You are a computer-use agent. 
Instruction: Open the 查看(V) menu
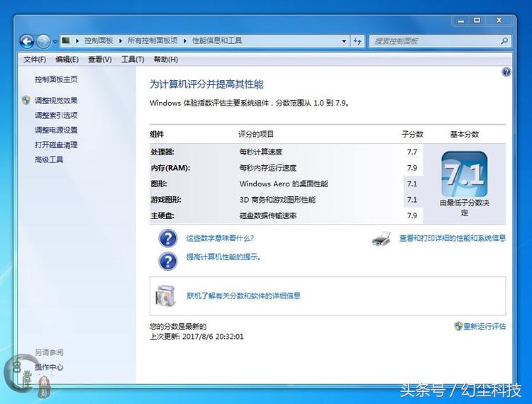(x=100, y=60)
